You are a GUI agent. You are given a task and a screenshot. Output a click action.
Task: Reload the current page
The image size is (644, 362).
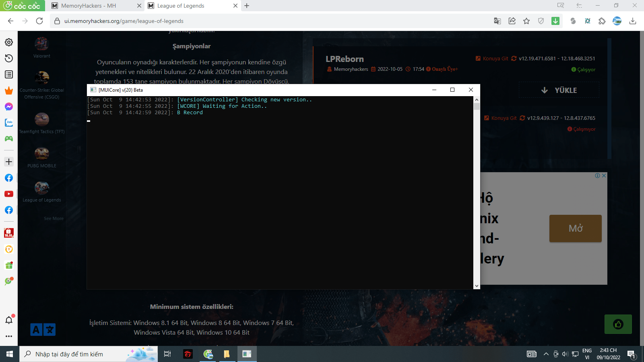[39, 21]
